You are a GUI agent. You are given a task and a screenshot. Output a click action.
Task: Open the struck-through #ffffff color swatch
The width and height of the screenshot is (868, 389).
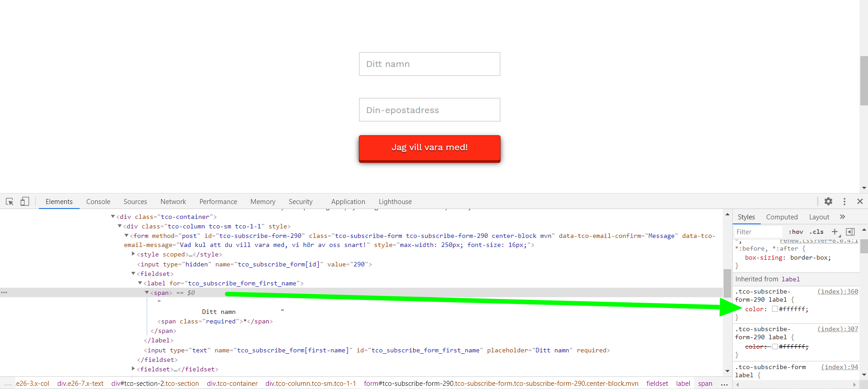(775, 346)
